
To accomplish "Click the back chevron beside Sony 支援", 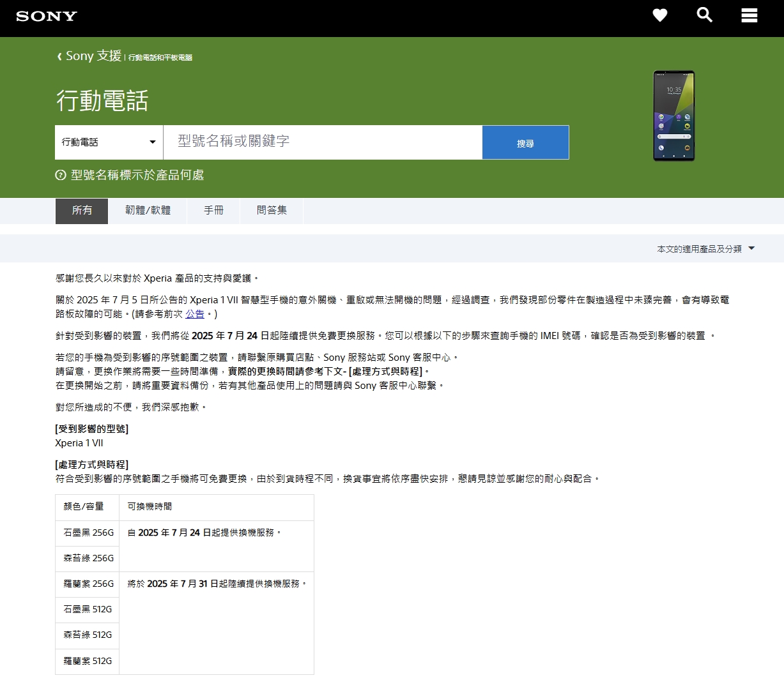I will pyautogui.click(x=59, y=56).
